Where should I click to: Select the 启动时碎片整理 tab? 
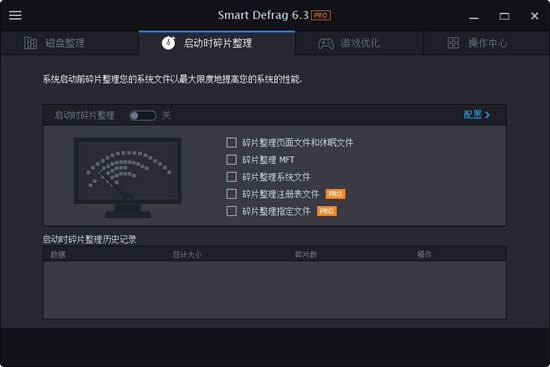(217, 43)
